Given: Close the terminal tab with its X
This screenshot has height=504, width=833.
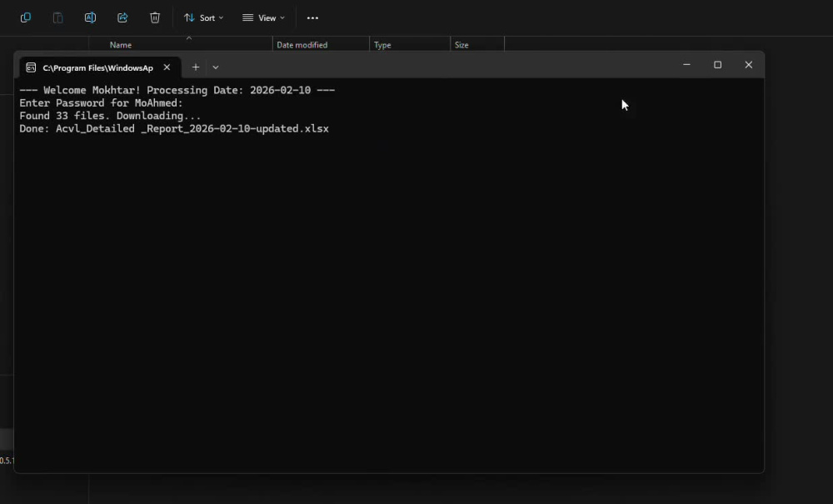Looking at the screenshot, I should 167,67.
